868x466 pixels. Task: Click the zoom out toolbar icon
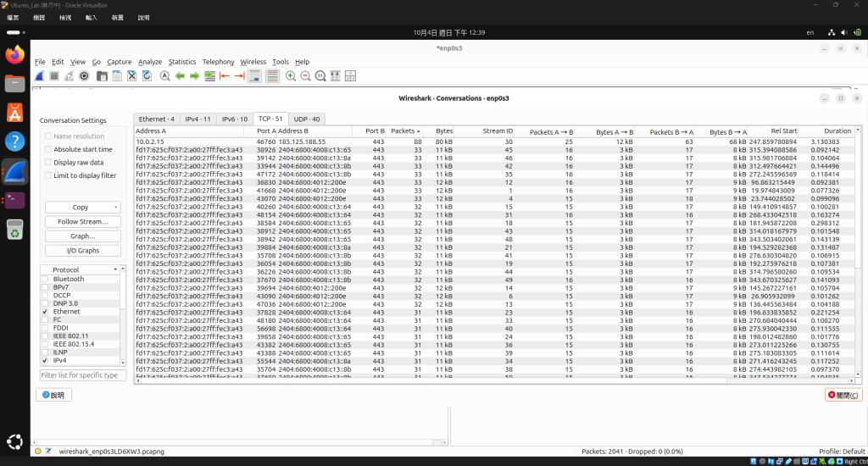coord(305,75)
